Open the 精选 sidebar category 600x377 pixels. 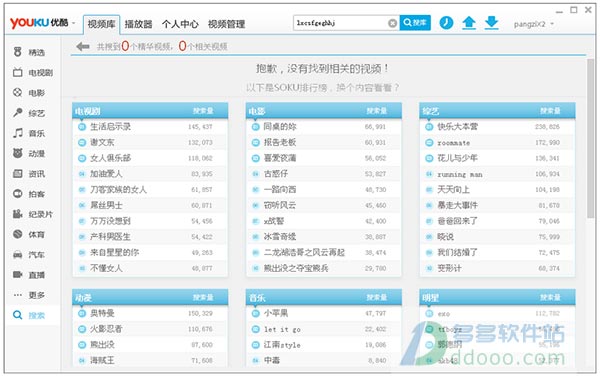click(29, 52)
